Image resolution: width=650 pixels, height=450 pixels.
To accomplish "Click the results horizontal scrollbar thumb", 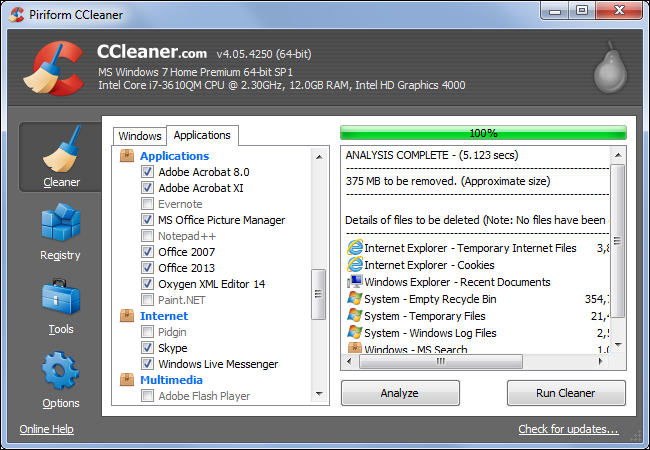I will pos(441,361).
